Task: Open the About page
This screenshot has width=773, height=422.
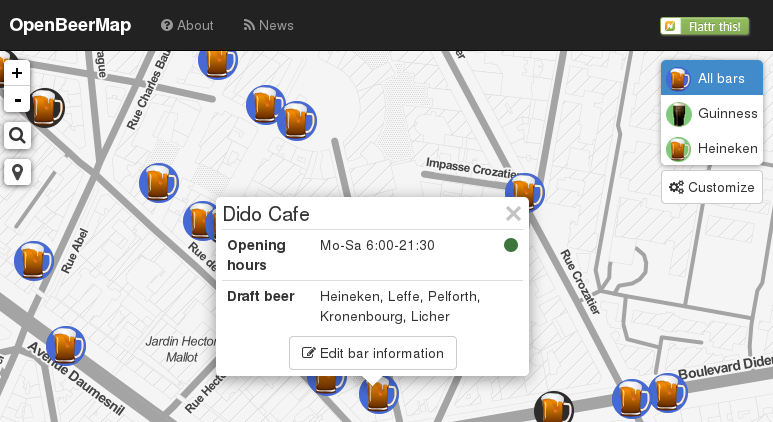Action: point(187,25)
